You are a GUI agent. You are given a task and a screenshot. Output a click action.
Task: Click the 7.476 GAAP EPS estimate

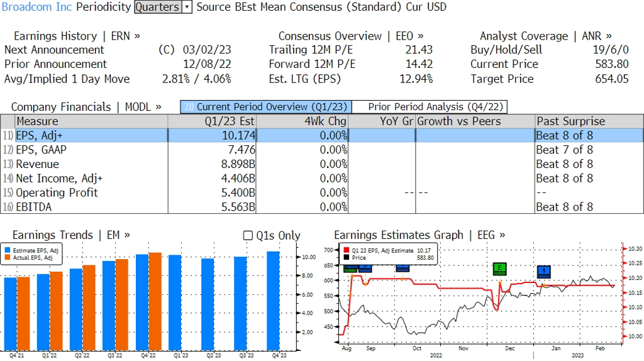tap(241, 150)
